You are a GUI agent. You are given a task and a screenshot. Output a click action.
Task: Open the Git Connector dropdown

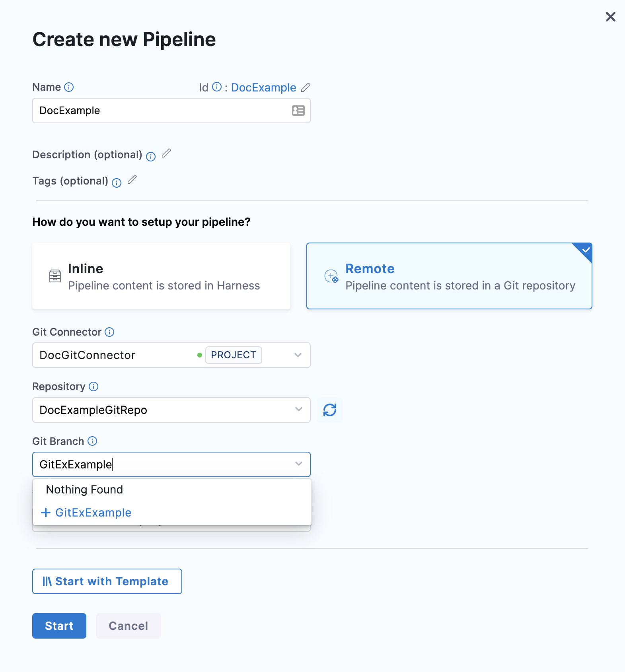(298, 355)
